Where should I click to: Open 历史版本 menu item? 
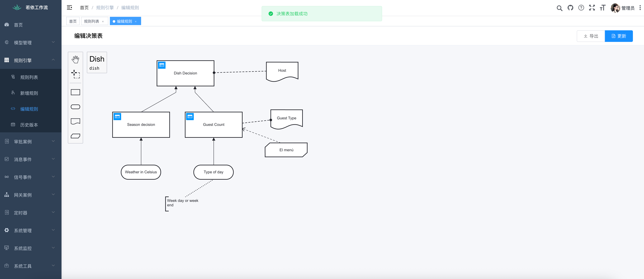[29, 125]
